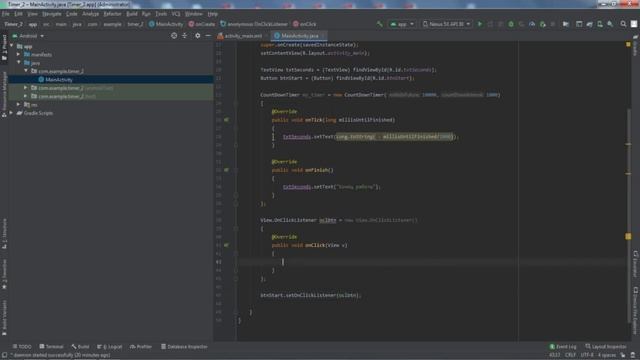Toggle the tool window quick-access icon in status bar
This screenshot has width=640, height=360.
[4, 355]
